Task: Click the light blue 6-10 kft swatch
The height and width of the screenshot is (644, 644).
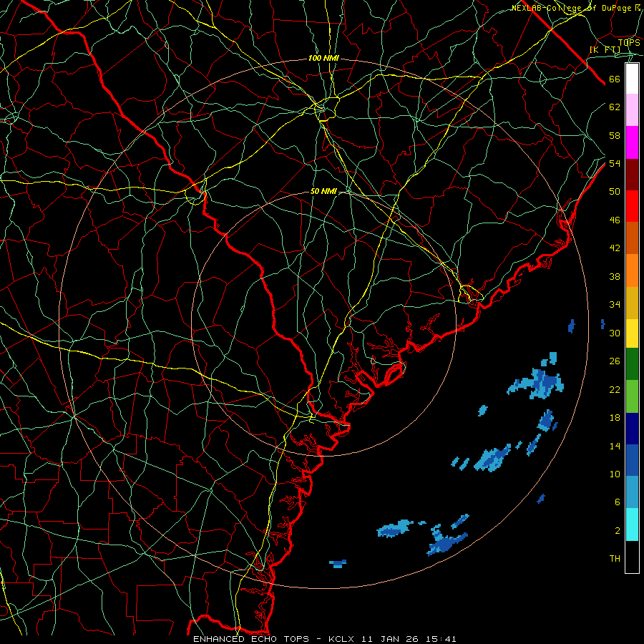Action: [632, 492]
